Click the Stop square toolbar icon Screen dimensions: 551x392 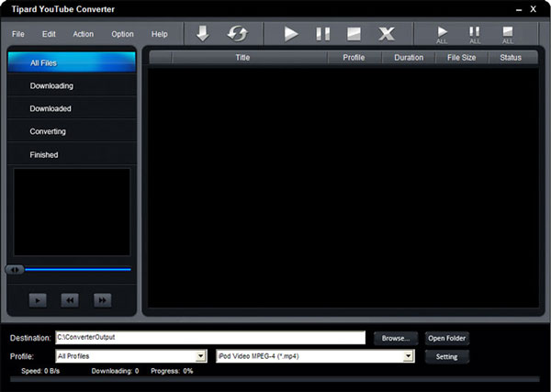(354, 34)
